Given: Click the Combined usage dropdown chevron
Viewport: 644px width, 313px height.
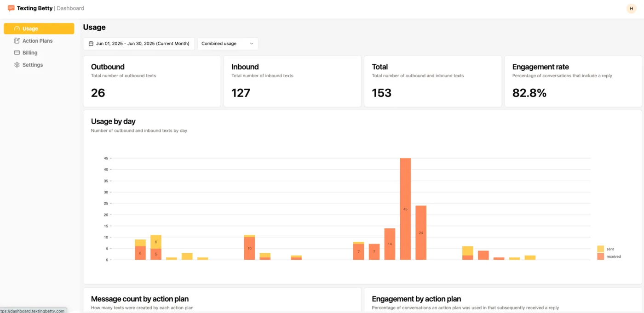Looking at the screenshot, I should click(252, 44).
